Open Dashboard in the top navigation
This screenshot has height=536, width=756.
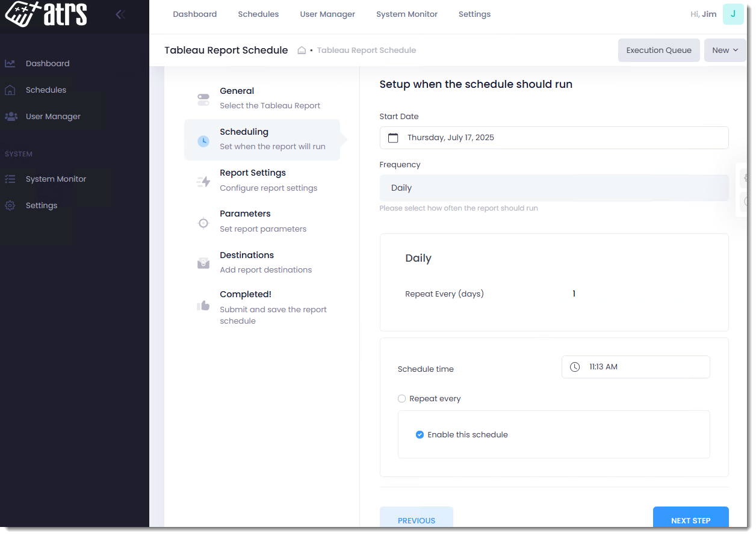coord(195,14)
